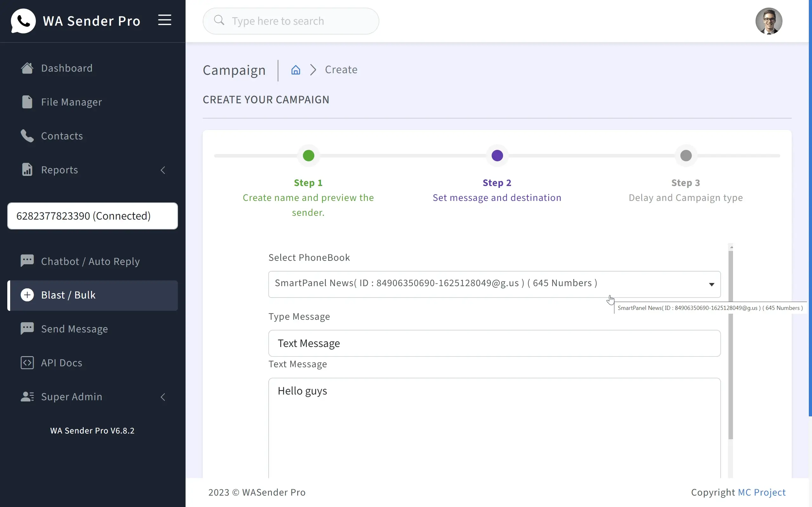Select Step 3 Delay and Campaign type
This screenshot has width=812, height=507.
pyautogui.click(x=685, y=155)
